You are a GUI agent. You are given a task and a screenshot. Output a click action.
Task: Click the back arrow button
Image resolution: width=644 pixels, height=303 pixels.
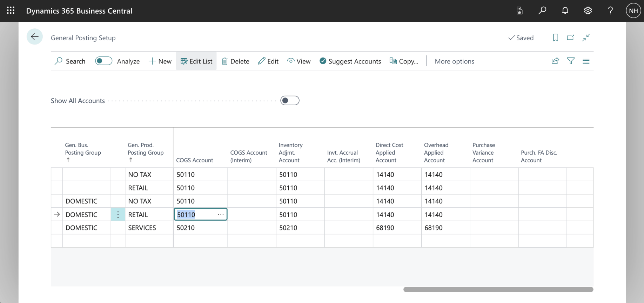(34, 37)
